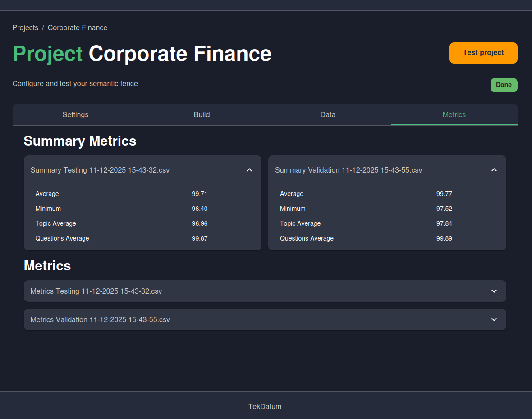Open the Data tab
The height and width of the screenshot is (419, 532).
coord(328,114)
